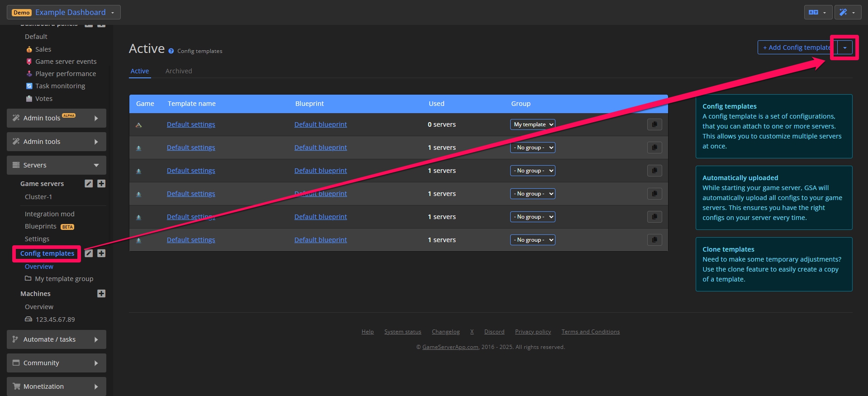Image resolution: width=868 pixels, height=396 pixels.
Task: Open Default settings in the 0 servers row
Action: (191, 124)
